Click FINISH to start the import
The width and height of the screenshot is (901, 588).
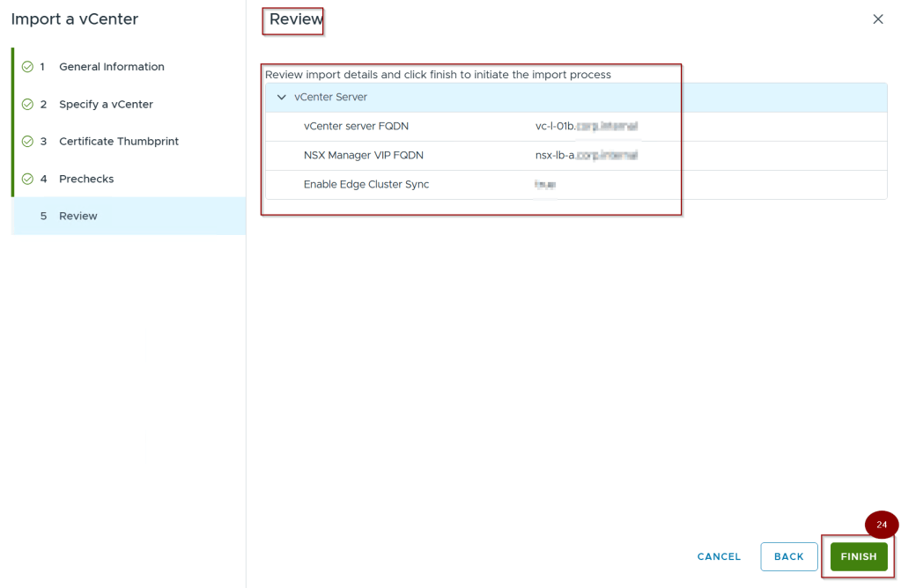tap(858, 556)
